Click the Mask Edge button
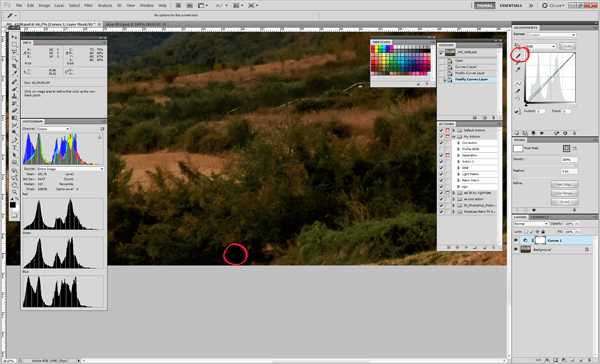 pyautogui.click(x=564, y=184)
